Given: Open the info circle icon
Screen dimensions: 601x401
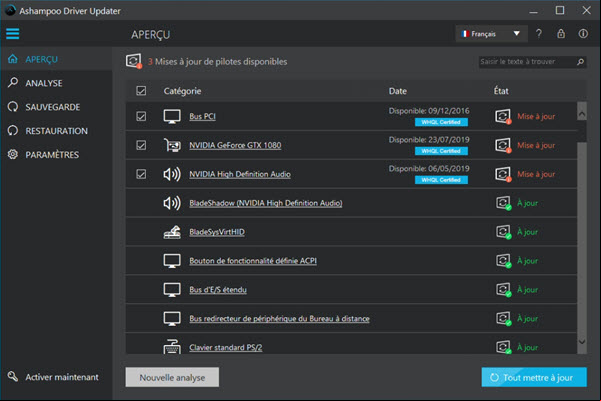Looking at the screenshot, I should tap(583, 34).
